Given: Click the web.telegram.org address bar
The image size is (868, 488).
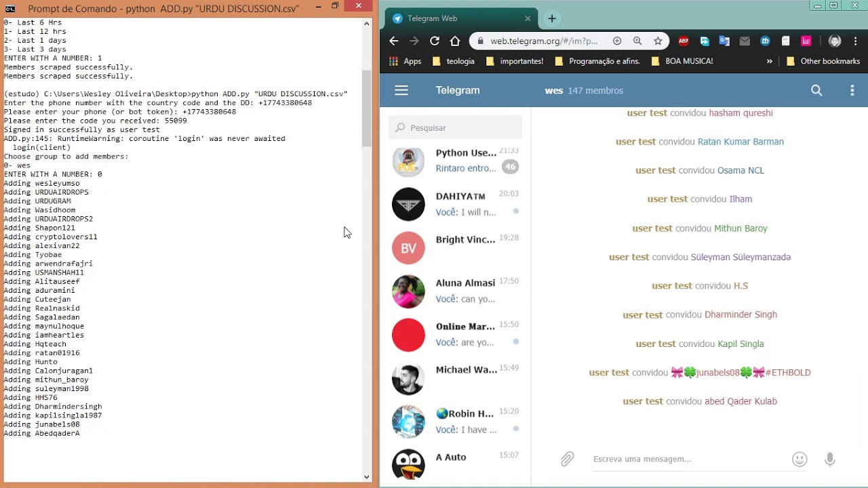Looking at the screenshot, I should (x=544, y=41).
